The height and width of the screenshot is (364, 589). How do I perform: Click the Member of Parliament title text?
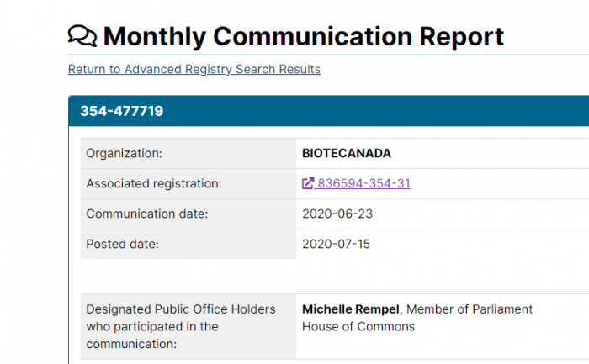[x=470, y=309]
